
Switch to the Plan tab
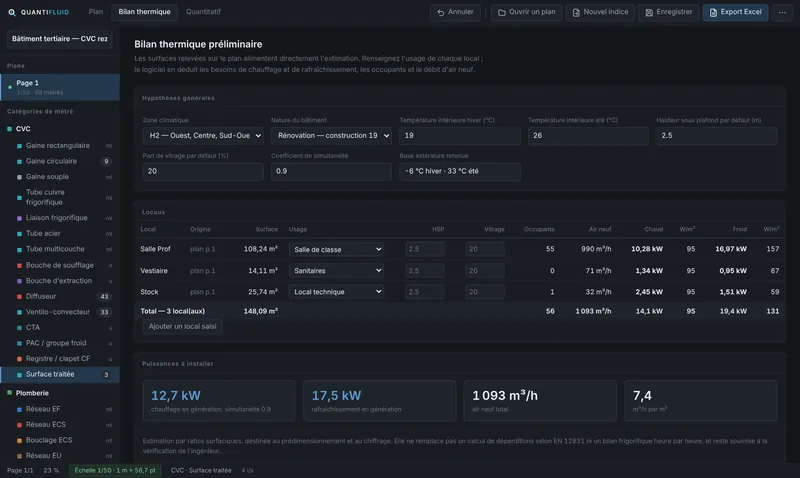point(95,12)
